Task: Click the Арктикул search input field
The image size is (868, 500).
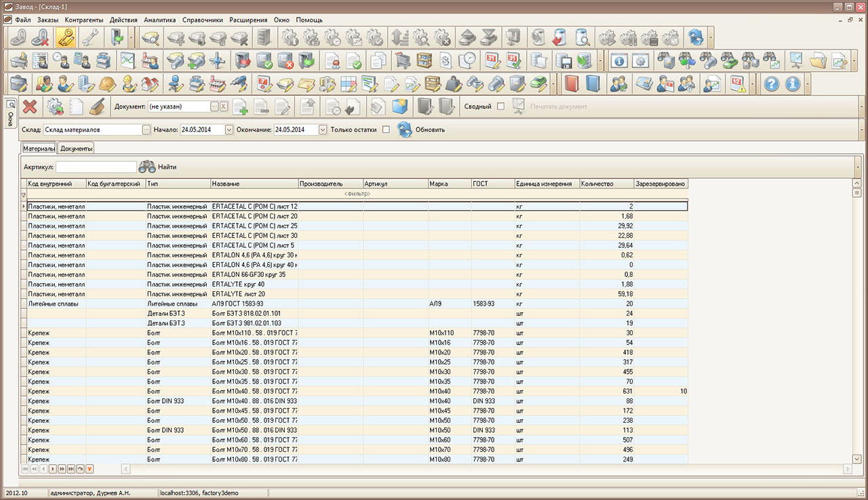Action: [x=96, y=167]
